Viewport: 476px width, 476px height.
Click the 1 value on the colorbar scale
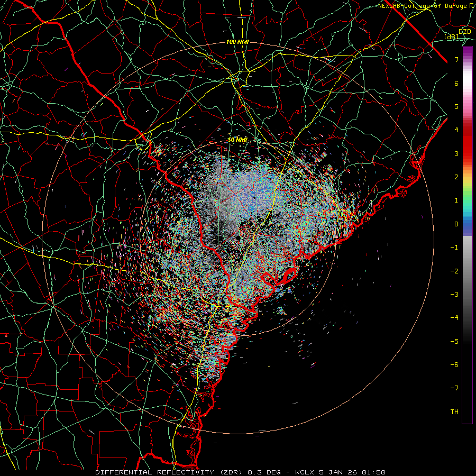[456, 200]
